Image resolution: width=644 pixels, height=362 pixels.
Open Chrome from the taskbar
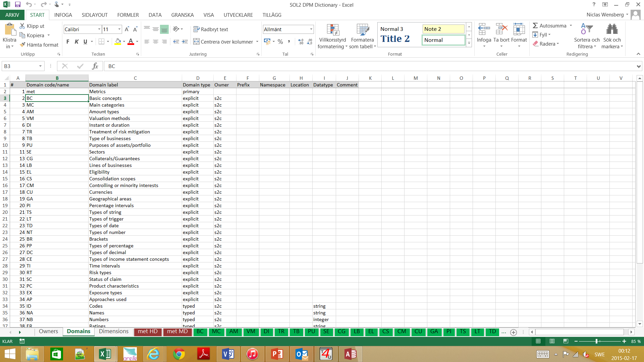pos(179,354)
